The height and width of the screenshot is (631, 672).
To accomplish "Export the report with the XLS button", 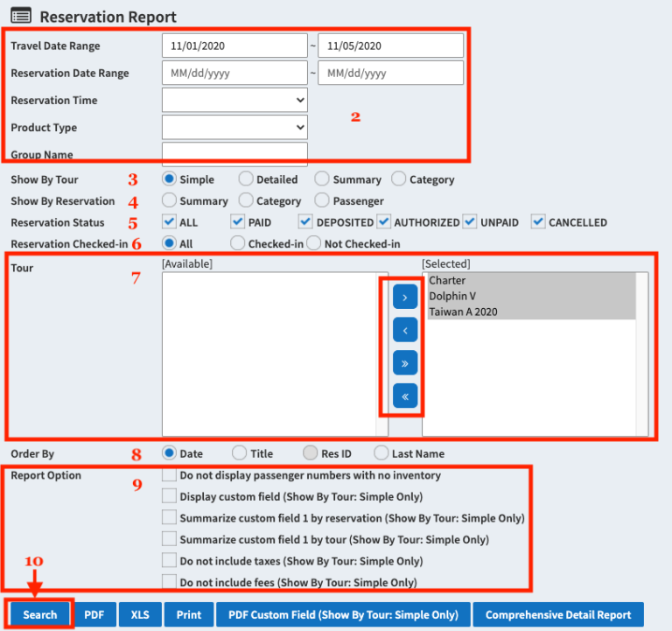I will pos(140,614).
